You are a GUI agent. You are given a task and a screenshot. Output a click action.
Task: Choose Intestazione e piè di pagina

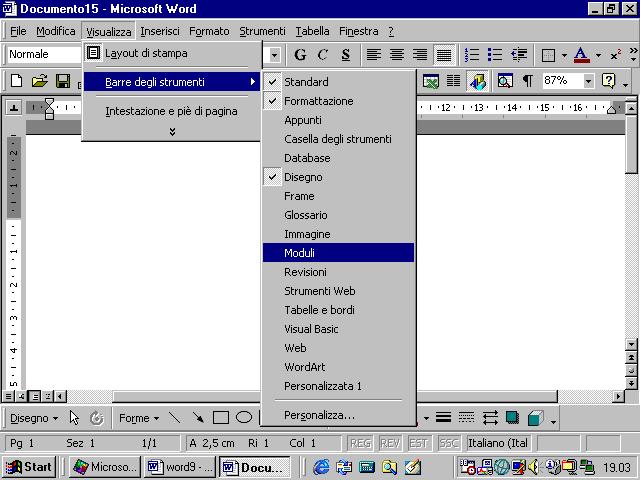click(x=172, y=111)
